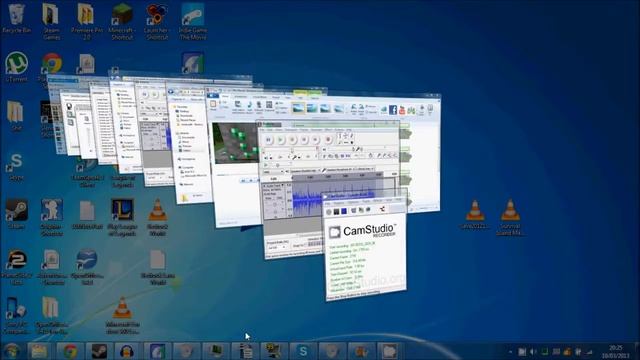Switch to Animations tab in Movie Maker
640x360 pixels.
240,97
